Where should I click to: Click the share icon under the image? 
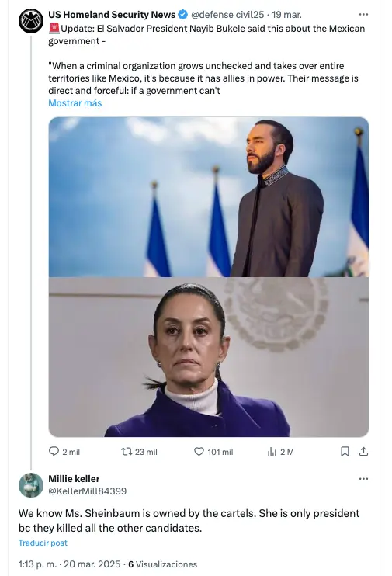(x=363, y=452)
